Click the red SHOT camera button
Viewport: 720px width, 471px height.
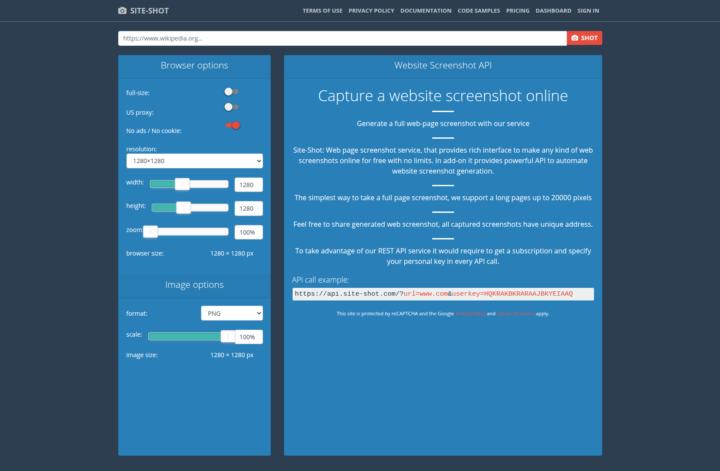point(584,38)
